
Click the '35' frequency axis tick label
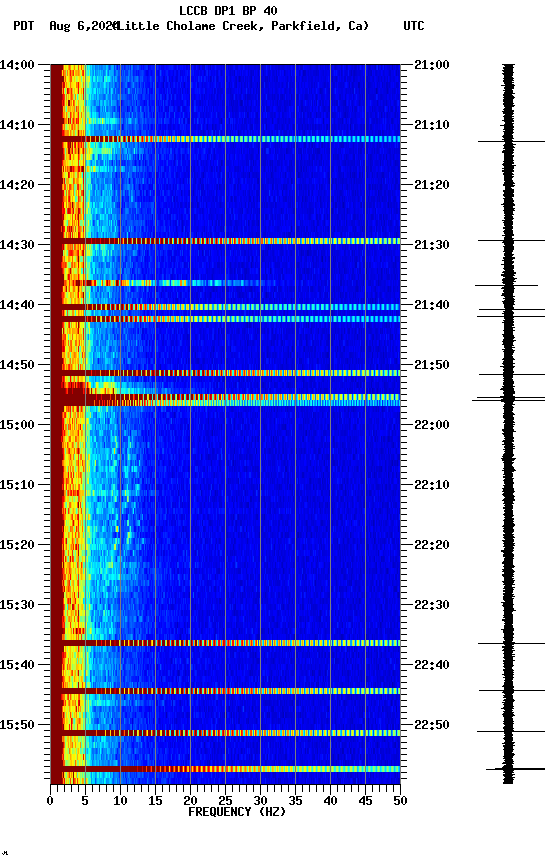click(295, 801)
